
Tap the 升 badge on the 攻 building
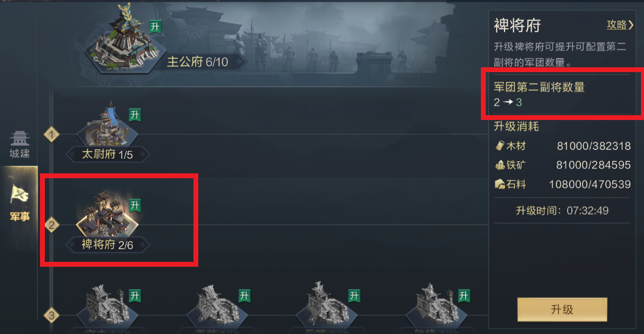tap(135, 295)
